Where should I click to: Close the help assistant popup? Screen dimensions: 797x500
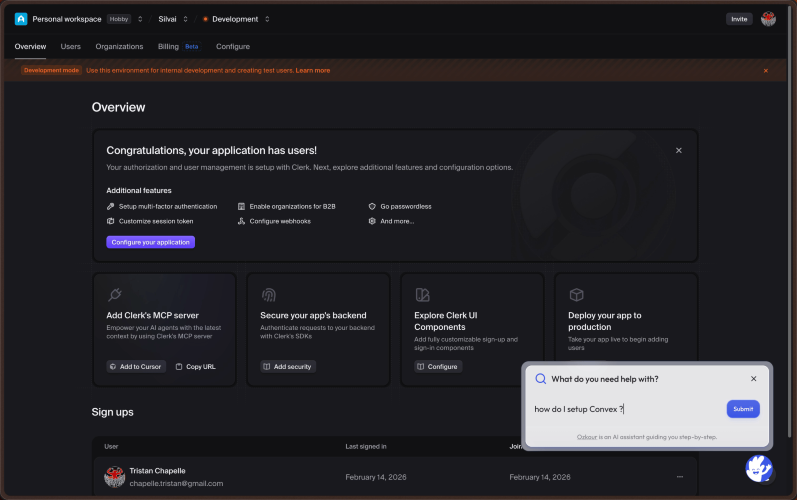[x=753, y=379]
